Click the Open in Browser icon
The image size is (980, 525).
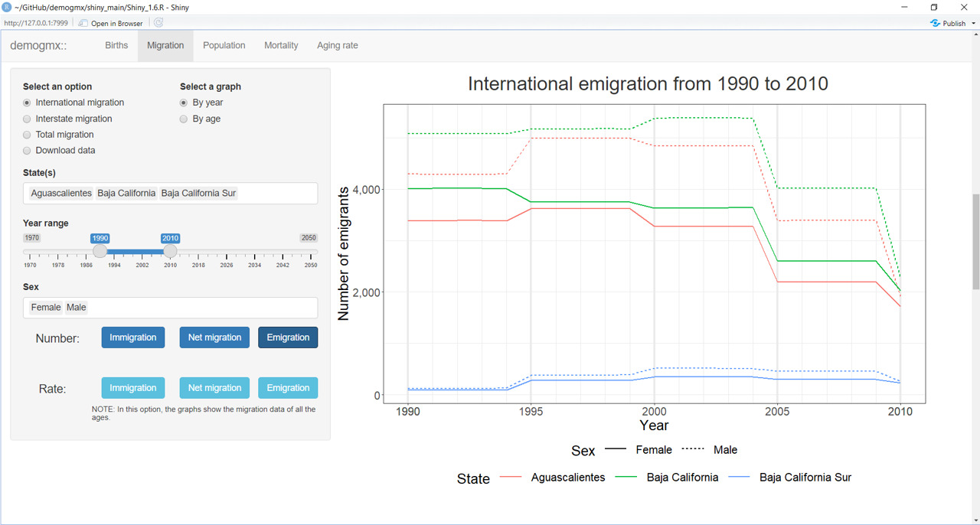[83, 23]
